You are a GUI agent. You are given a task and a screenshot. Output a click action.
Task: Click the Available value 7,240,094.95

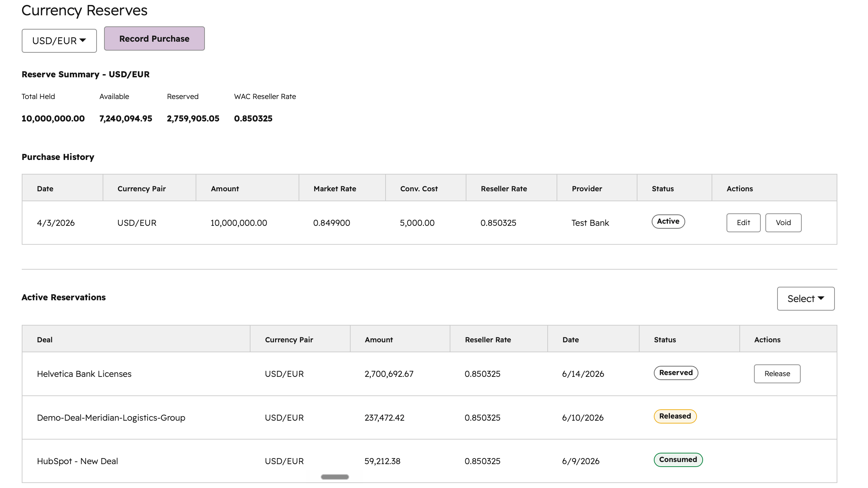tap(126, 118)
